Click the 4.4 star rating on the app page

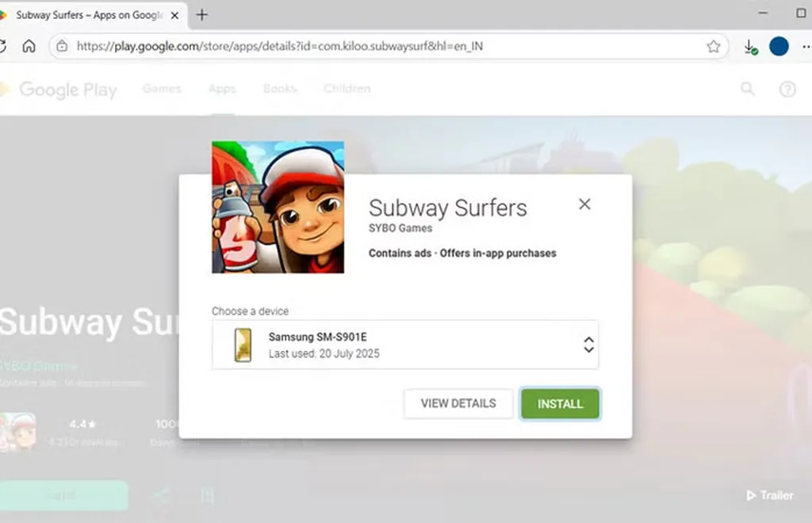[82, 424]
